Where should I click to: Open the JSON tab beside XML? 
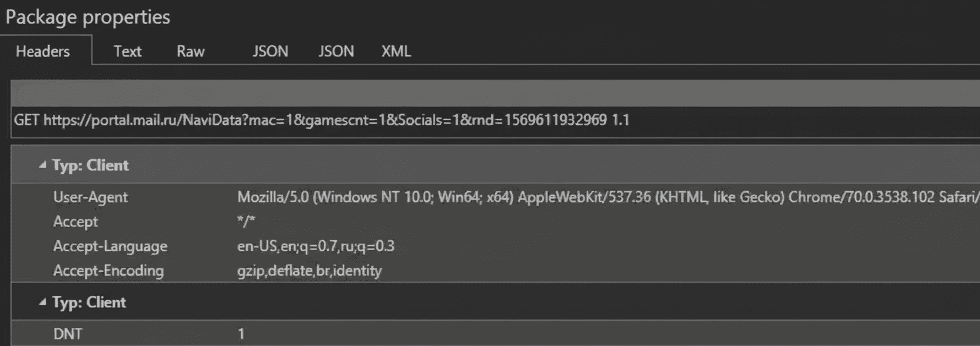[336, 51]
